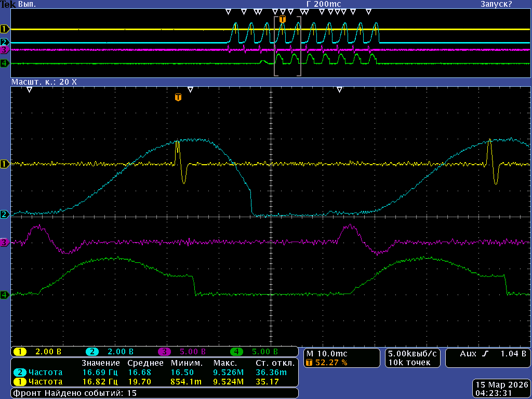Select leftmost white search mark in zoomed graticule
532x399 pixels.
coord(30,90)
